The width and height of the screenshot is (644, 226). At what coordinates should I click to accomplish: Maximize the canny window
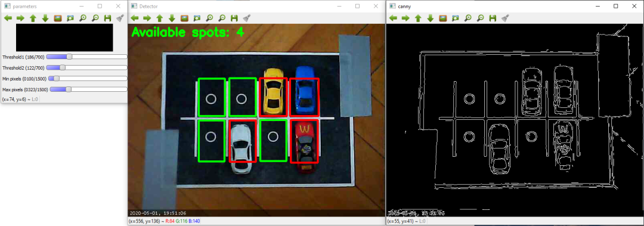coord(615,6)
